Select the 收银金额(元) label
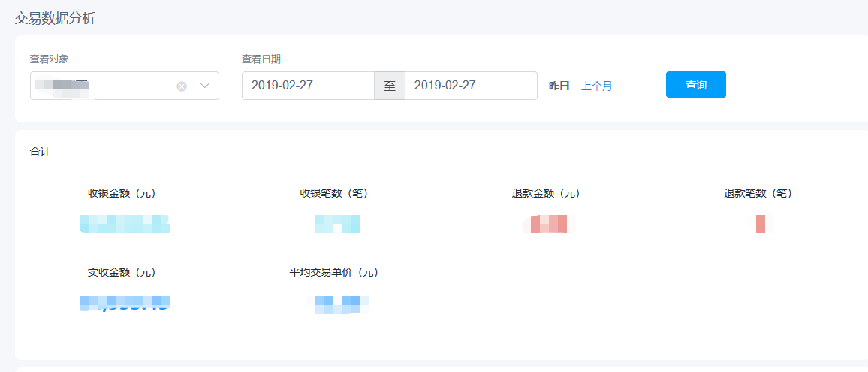Screen dimensions: 868x372 (122, 193)
